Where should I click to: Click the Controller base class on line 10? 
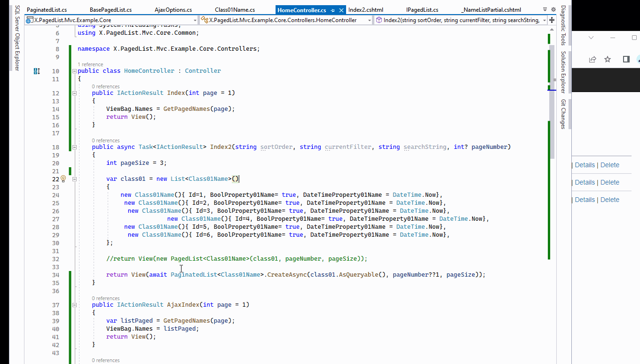tap(203, 71)
